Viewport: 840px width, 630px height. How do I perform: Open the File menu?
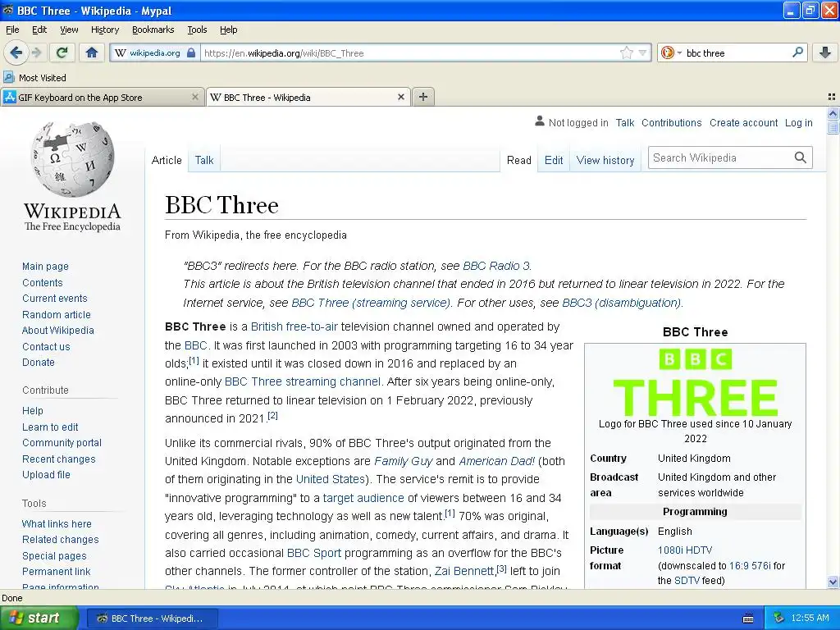pyautogui.click(x=12, y=30)
